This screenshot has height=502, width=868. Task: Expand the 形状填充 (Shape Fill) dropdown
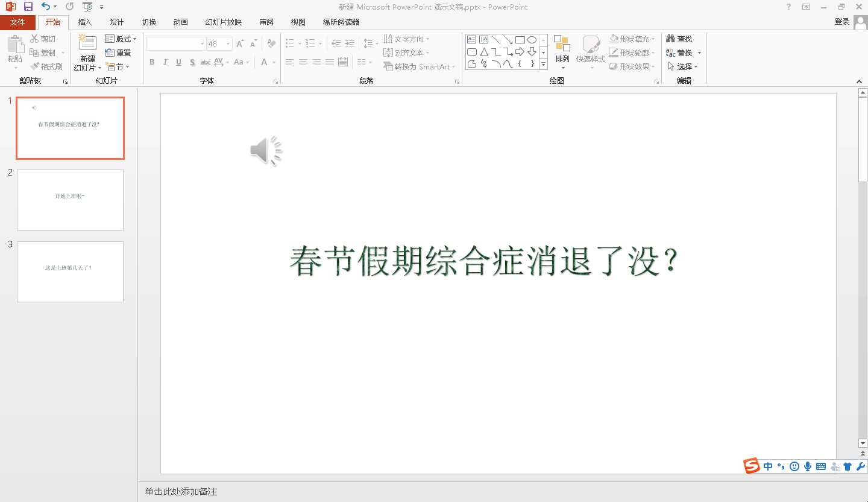pos(654,37)
